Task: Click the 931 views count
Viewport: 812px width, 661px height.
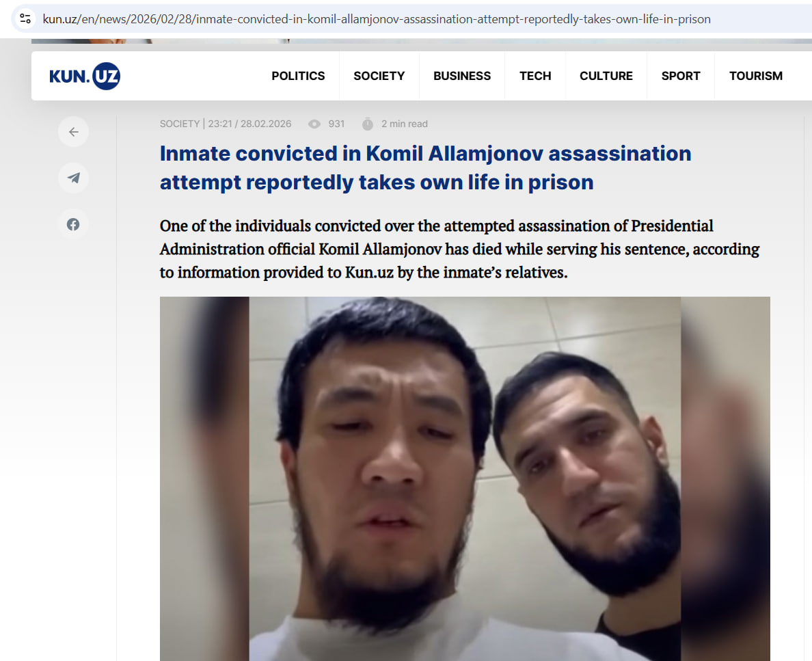Action: 336,124
